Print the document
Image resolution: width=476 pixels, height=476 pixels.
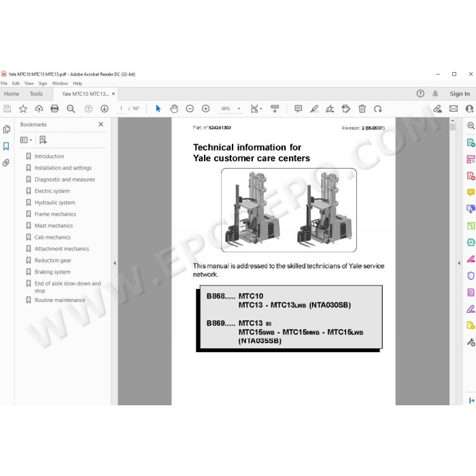[54, 109]
